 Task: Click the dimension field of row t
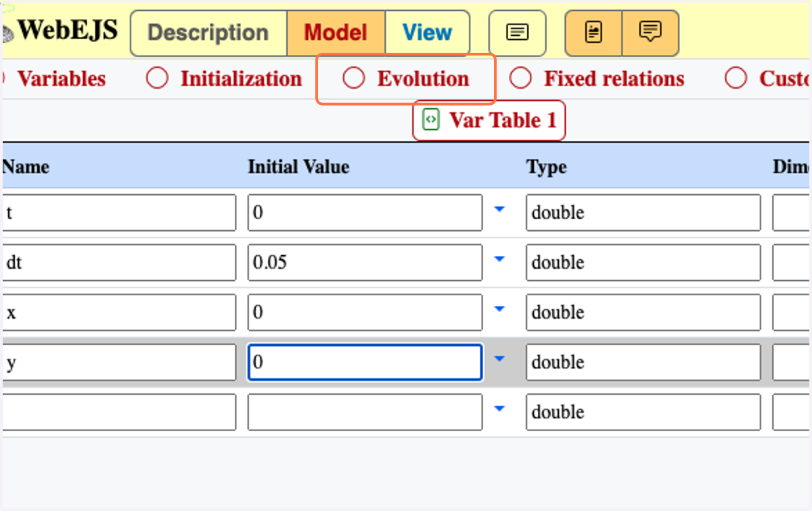(x=792, y=213)
